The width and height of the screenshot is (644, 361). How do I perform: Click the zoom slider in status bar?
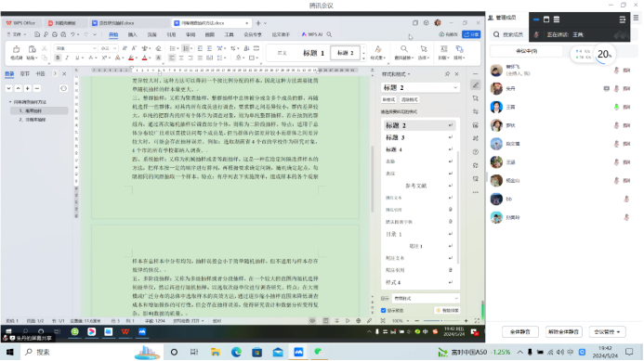(440, 321)
